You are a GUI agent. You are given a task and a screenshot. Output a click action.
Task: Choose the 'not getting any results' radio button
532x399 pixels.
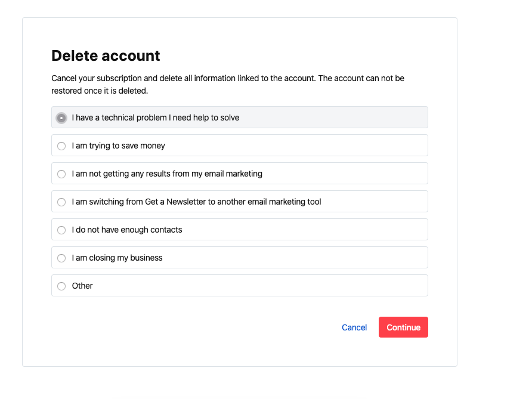click(61, 174)
